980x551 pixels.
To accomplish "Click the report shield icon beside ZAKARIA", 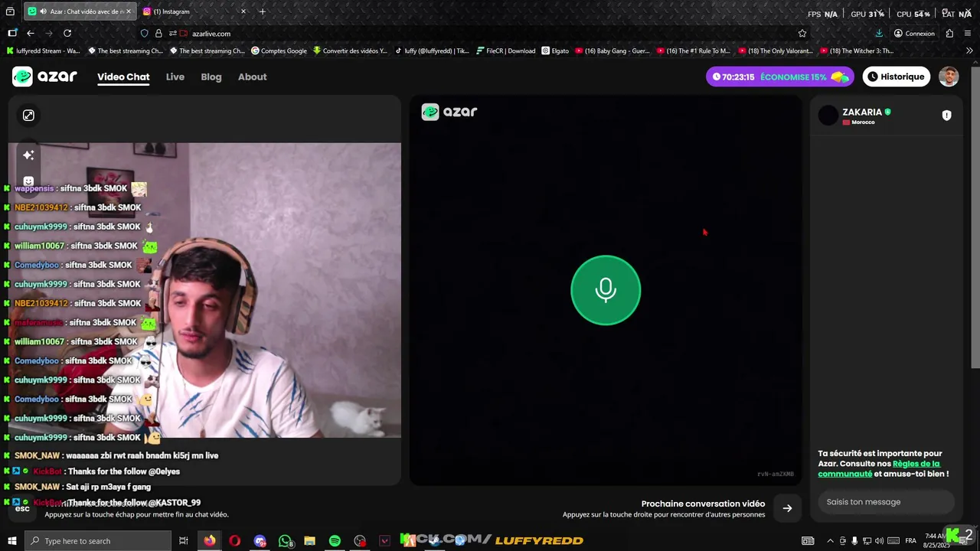I will [946, 116].
